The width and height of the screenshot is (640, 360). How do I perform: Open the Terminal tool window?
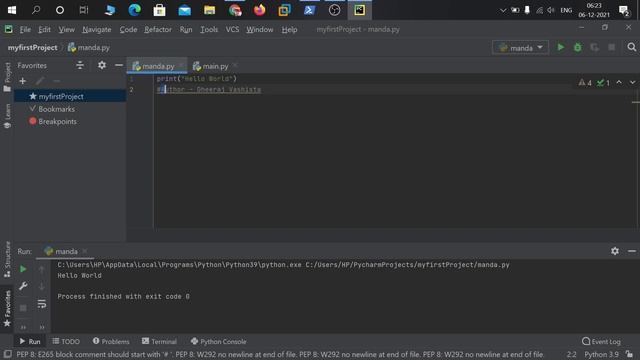[159, 342]
